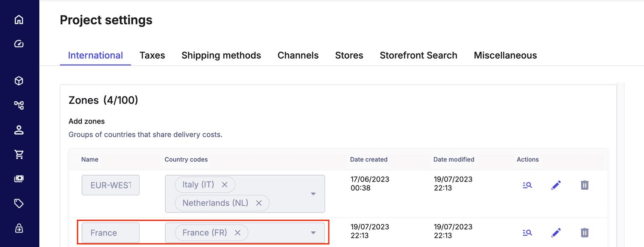The height and width of the screenshot is (247, 644).
Task: Open the dashboard gauge icon
Action: point(19,44)
